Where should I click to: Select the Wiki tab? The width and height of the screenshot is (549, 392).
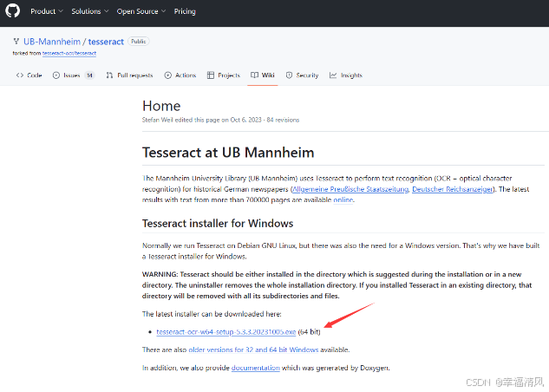pyautogui.click(x=263, y=75)
